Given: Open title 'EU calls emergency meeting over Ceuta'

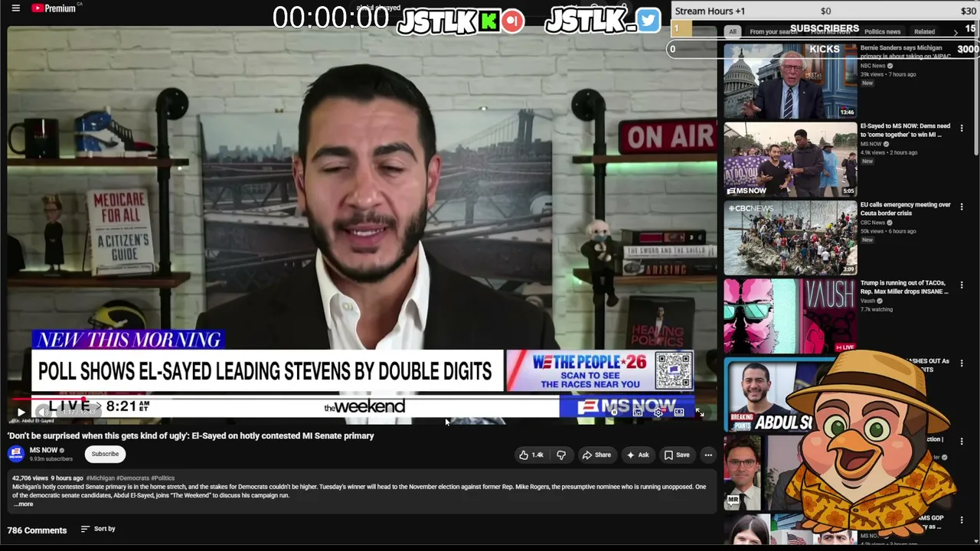Looking at the screenshot, I should pyautogui.click(x=906, y=209).
